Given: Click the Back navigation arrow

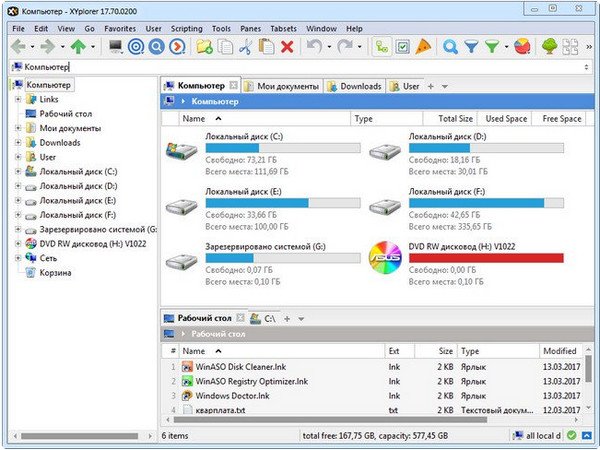Looking at the screenshot, I should point(18,47).
